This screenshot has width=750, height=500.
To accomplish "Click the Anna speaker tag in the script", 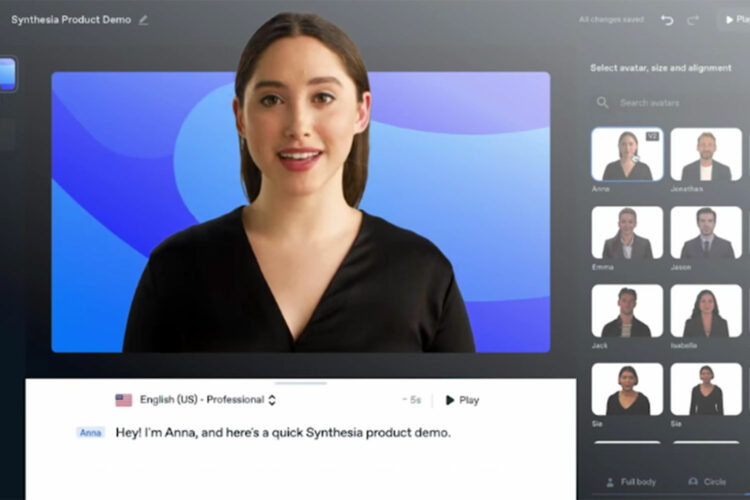I will [90, 433].
